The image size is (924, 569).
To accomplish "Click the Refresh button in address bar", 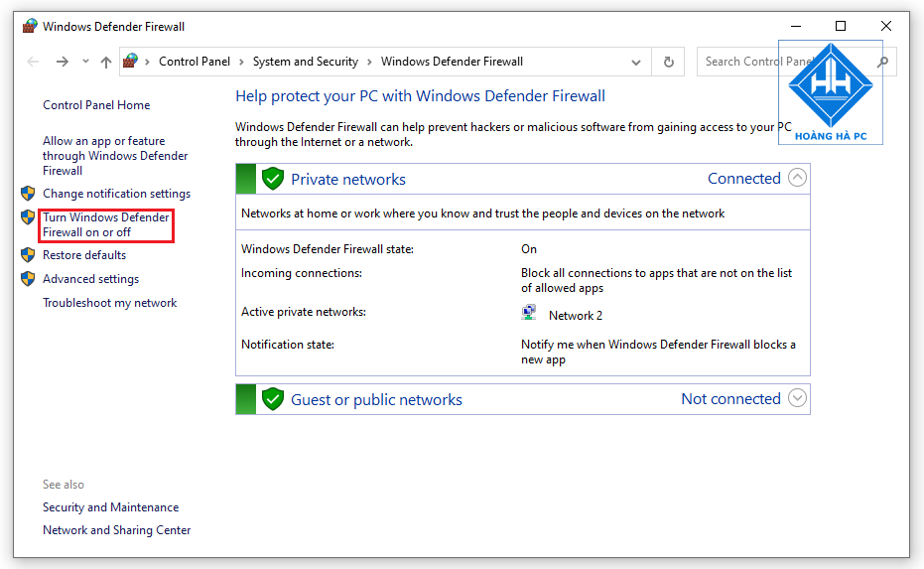I will click(x=669, y=62).
